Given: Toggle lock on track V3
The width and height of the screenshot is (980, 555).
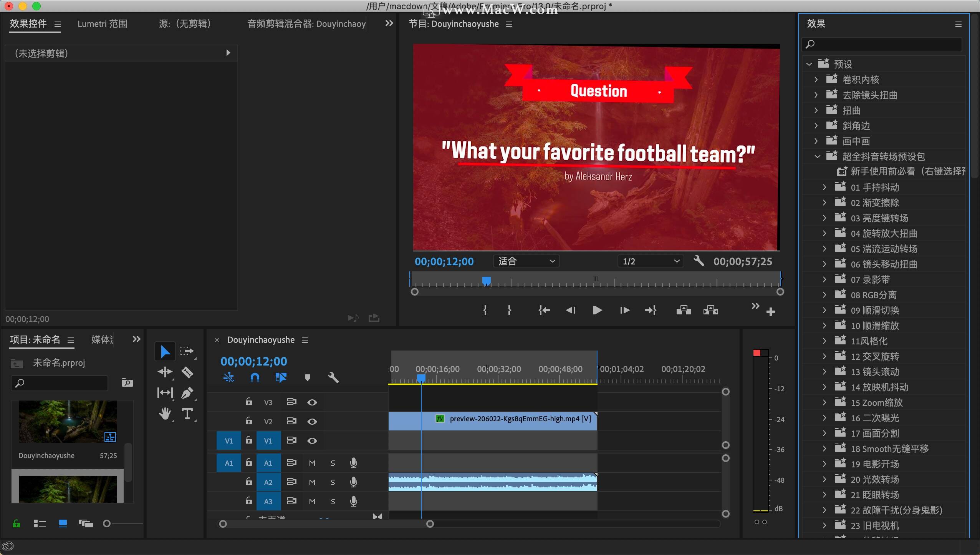Looking at the screenshot, I should coord(249,402).
